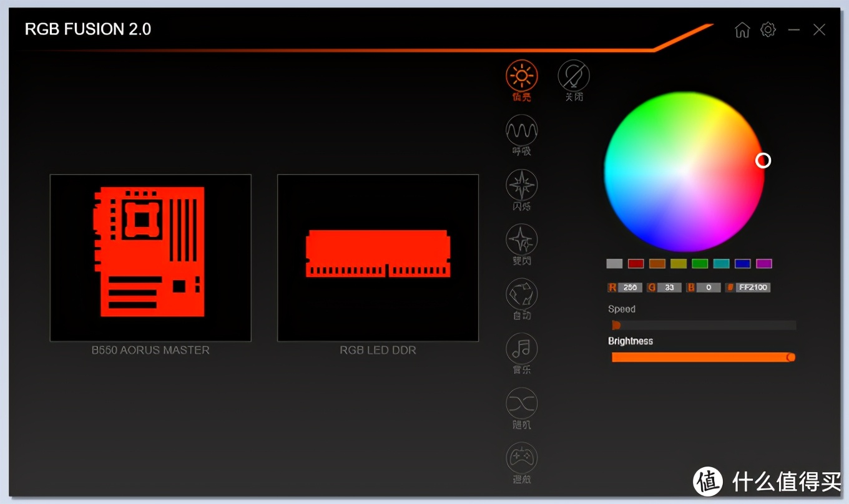Adjust the Brightness slider bar
Screen dimensions: 849x504
click(704, 357)
